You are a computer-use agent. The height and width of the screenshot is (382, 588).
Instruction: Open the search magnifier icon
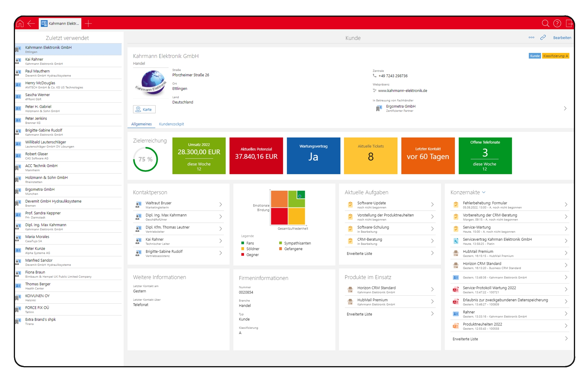point(545,24)
